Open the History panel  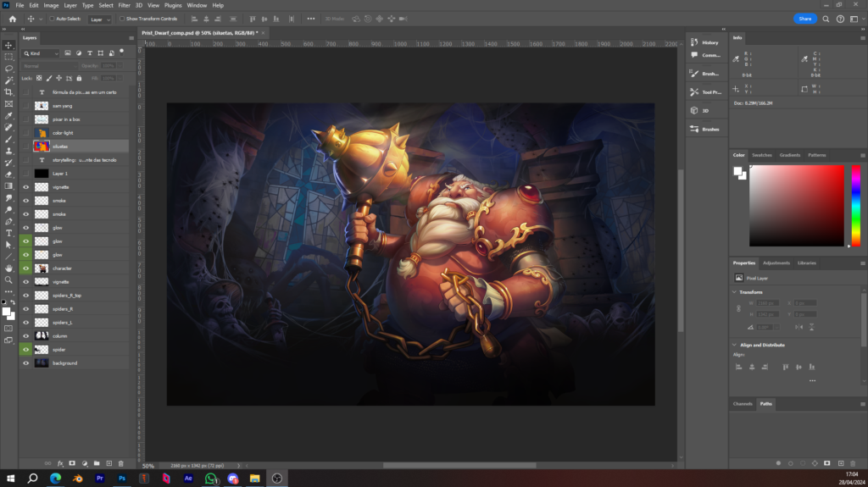705,42
